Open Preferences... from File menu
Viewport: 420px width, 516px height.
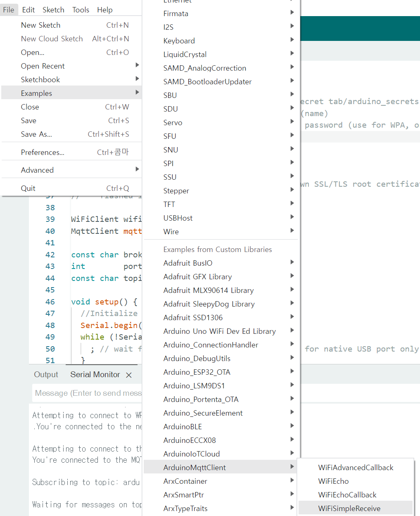[x=71, y=152]
